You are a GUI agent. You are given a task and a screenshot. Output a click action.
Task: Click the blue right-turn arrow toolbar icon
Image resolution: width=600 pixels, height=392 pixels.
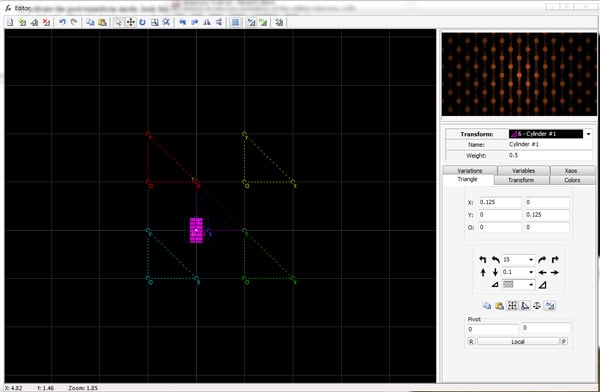(x=195, y=22)
